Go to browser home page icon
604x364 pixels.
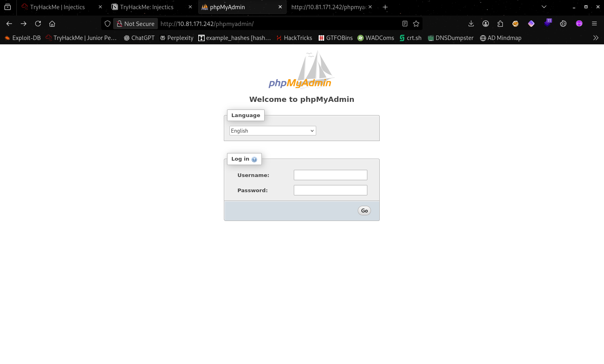pos(52,24)
